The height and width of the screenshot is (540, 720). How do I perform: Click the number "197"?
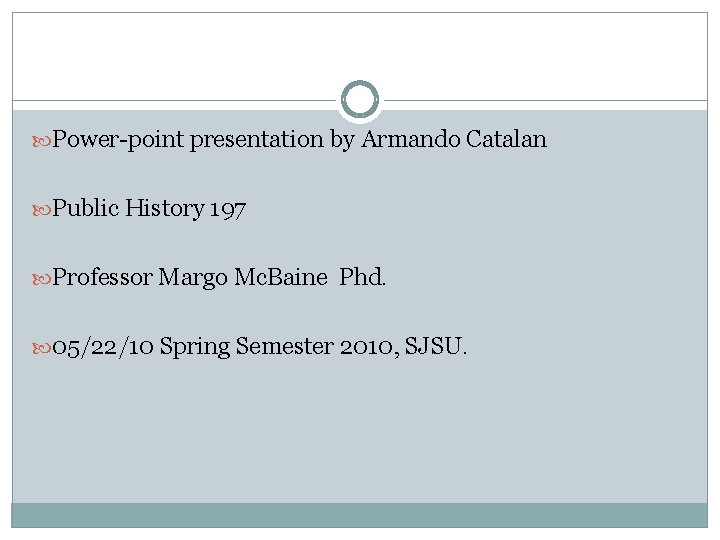pos(228,208)
